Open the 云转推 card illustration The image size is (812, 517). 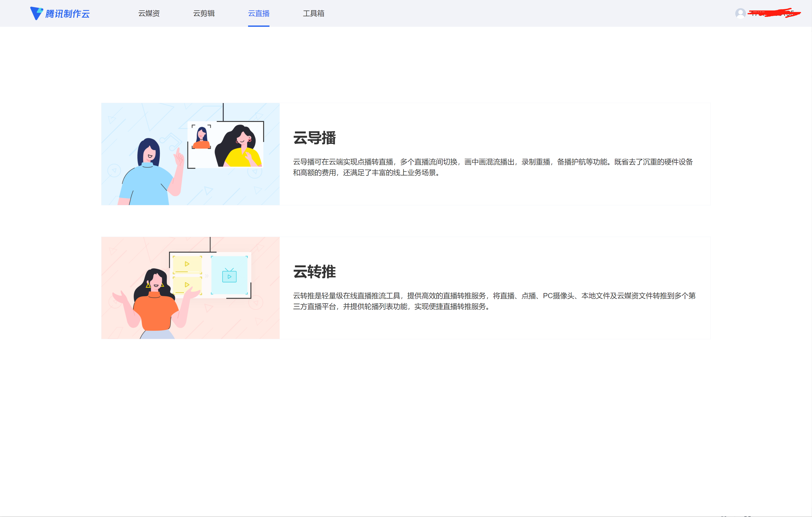190,288
